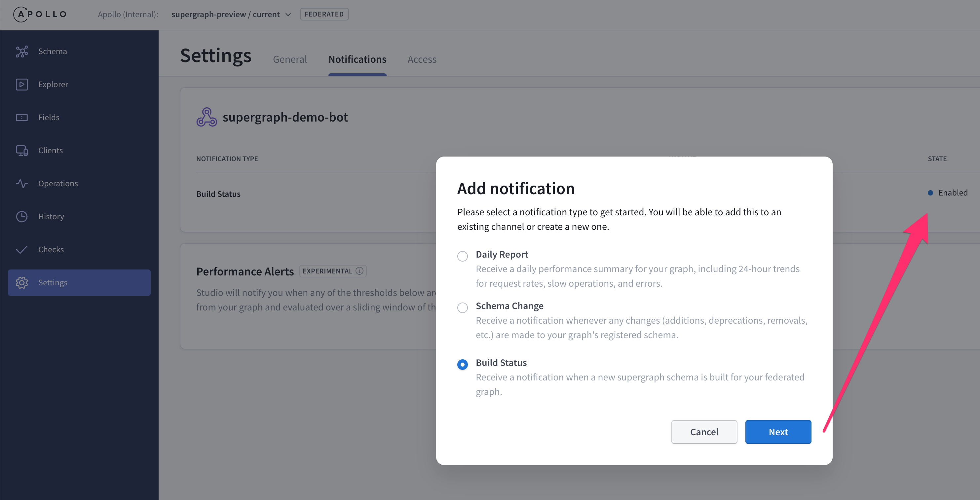Switch to the General settings tab
980x500 pixels.
coord(290,59)
